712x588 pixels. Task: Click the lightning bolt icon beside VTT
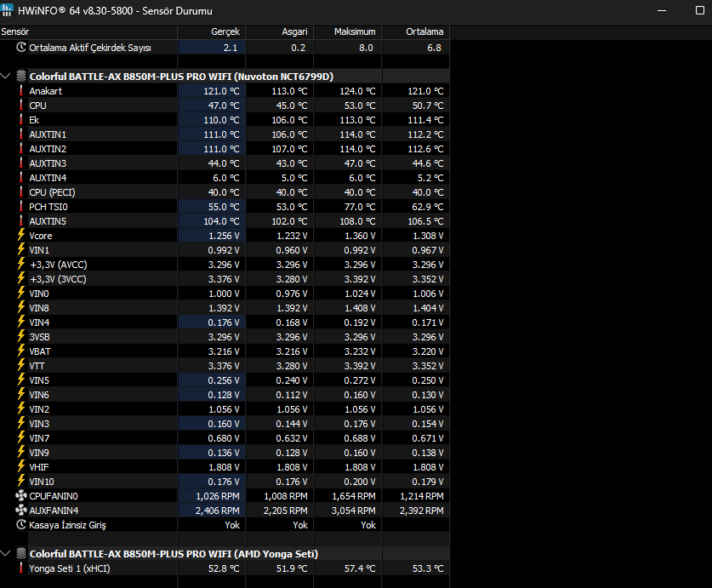(x=21, y=365)
